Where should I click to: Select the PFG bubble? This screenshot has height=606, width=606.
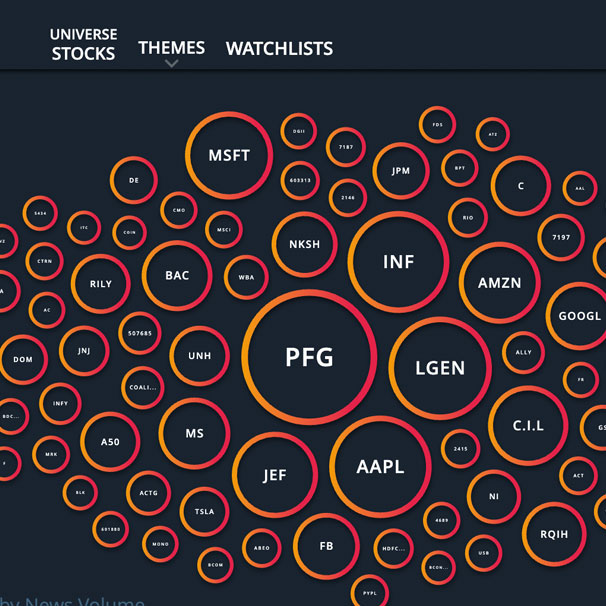click(x=309, y=357)
